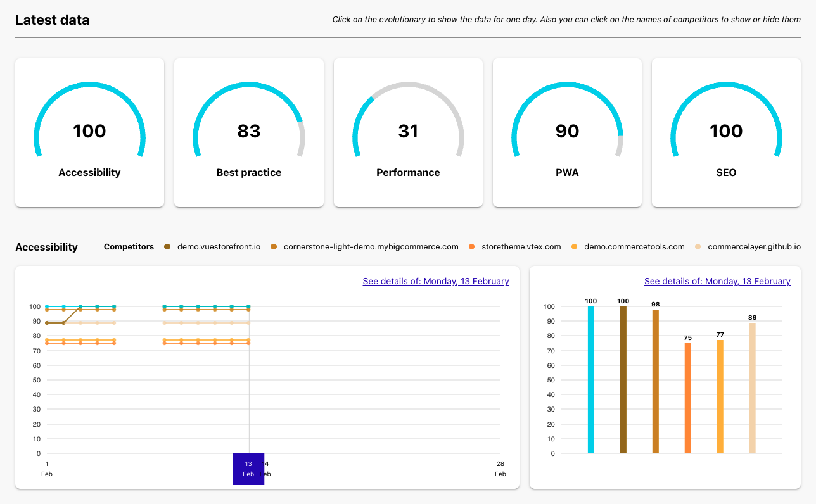Click the cyan bar valued 100
Image resolution: width=816 pixels, height=504 pixels.
[x=591, y=380]
